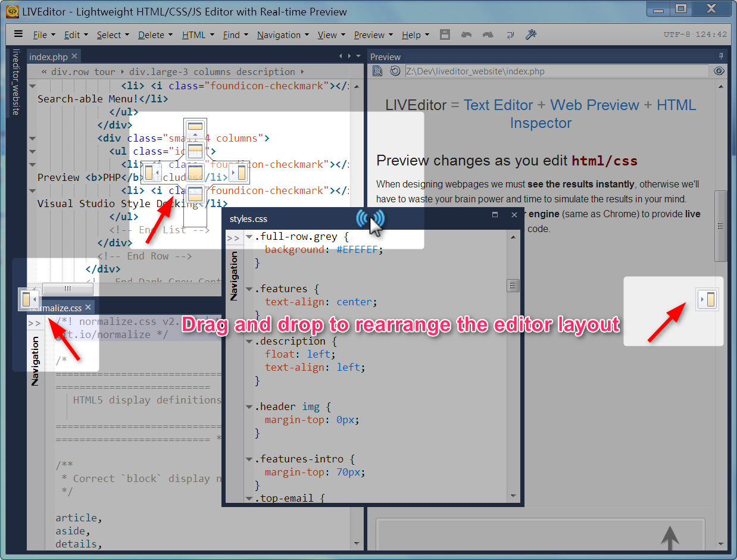Open the Navigation menu
Screen dimensions: 737x560
click(x=283, y=35)
